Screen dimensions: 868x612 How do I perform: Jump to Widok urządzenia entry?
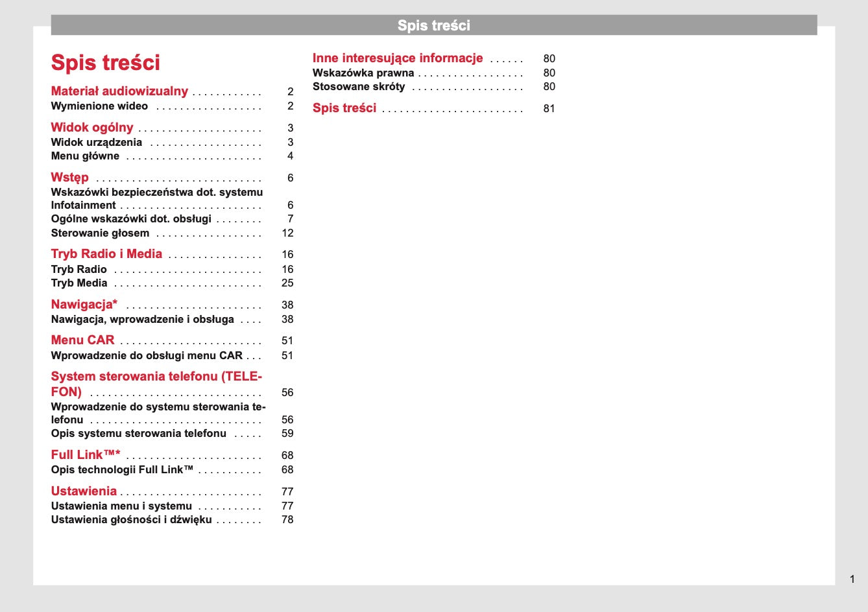97,143
